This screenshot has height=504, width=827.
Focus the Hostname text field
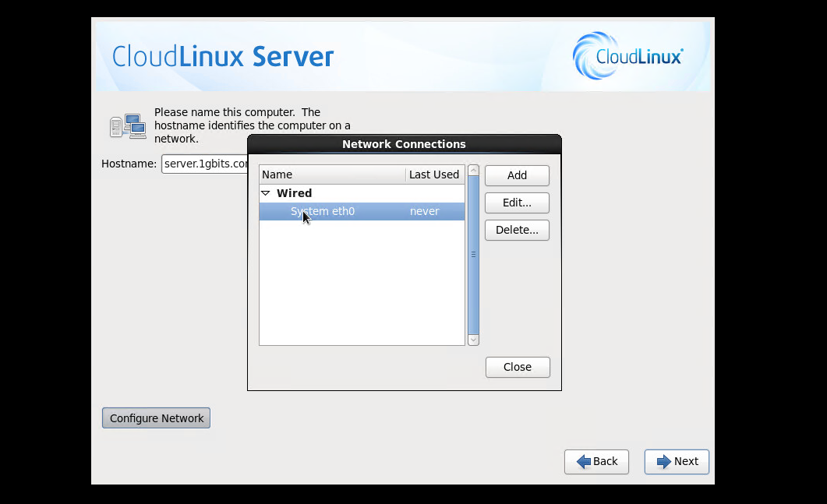tap(204, 164)
